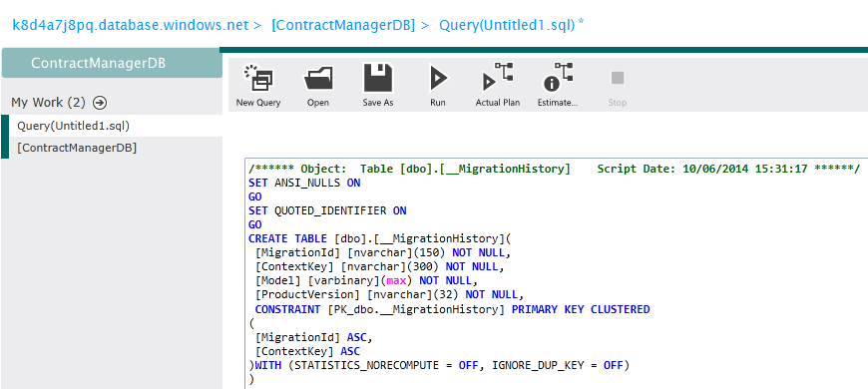The height and width of the screenshot is (389, 868).
Task: Click inside the SQL query editor
Action: point(556,274)
